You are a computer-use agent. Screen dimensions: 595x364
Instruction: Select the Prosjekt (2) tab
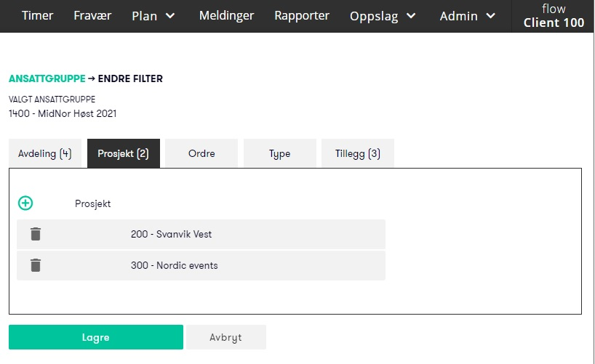coord(123,154)
